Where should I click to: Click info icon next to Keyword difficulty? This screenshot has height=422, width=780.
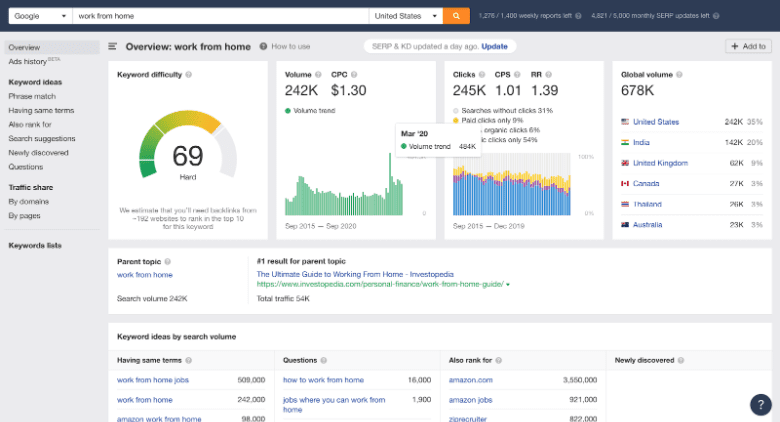tap(189, 75)
